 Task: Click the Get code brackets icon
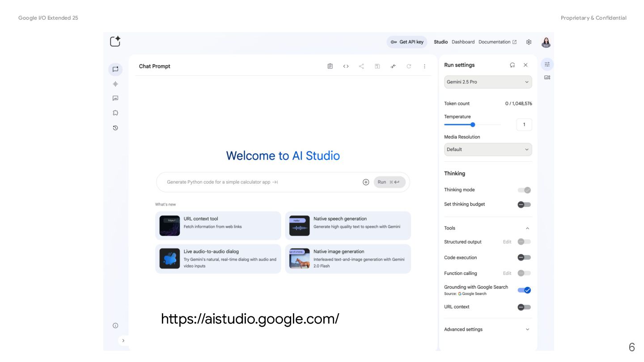(346, 66)
